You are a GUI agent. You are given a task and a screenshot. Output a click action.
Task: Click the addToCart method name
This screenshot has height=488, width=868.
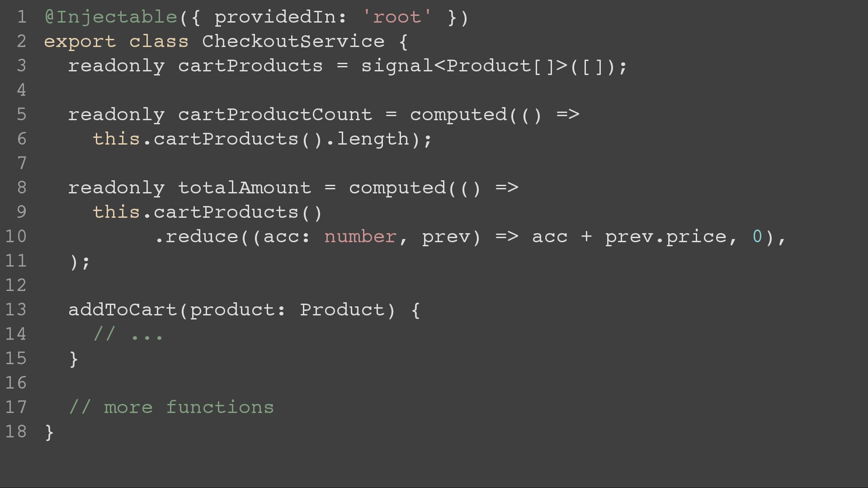[x=123, y=310]
